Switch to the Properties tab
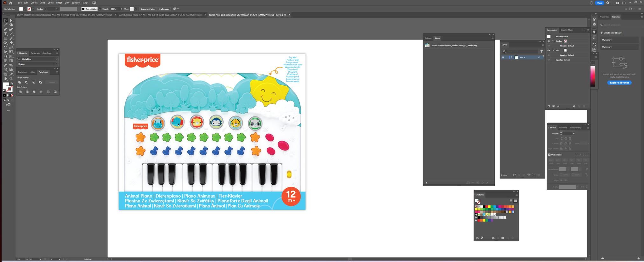Image resolution: width=644 pixels, height=262 pixels. [604, 17]
